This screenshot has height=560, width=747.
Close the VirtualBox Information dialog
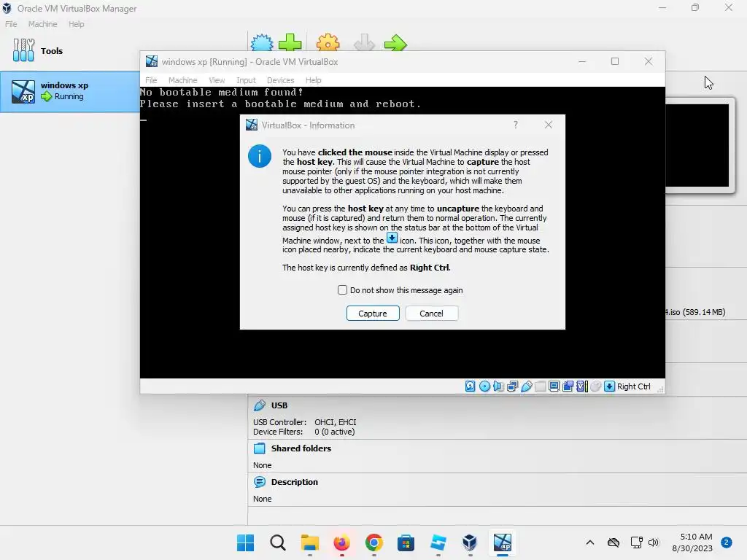(549, 125)
